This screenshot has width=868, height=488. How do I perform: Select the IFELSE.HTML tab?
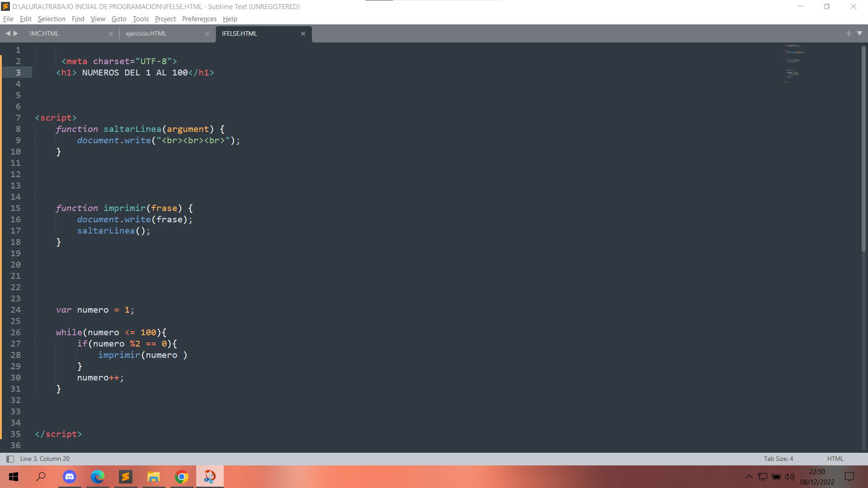(x=240, y=33)
